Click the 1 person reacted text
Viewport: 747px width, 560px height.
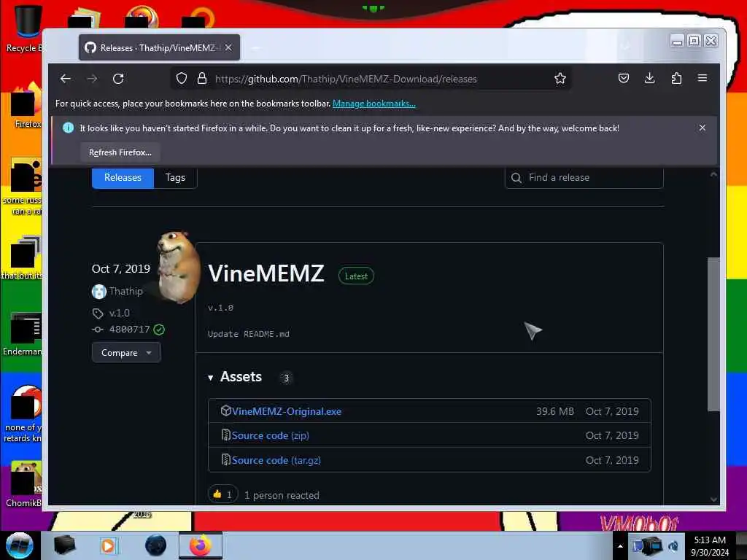coord(282,495)
